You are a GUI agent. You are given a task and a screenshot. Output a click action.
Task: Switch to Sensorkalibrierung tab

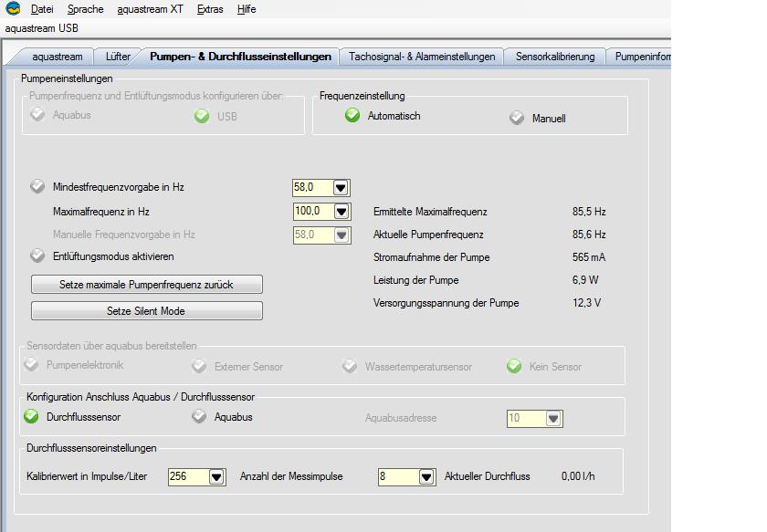point(554,57)
